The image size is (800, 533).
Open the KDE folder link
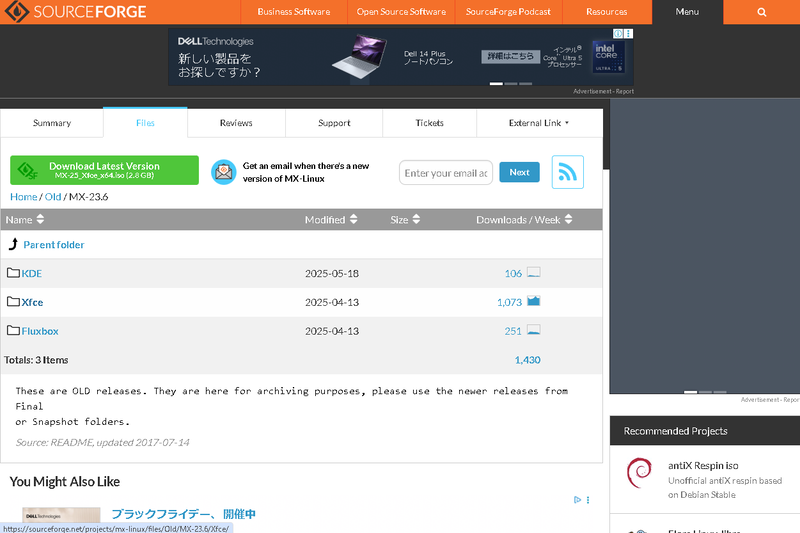[x=32, y=273]
